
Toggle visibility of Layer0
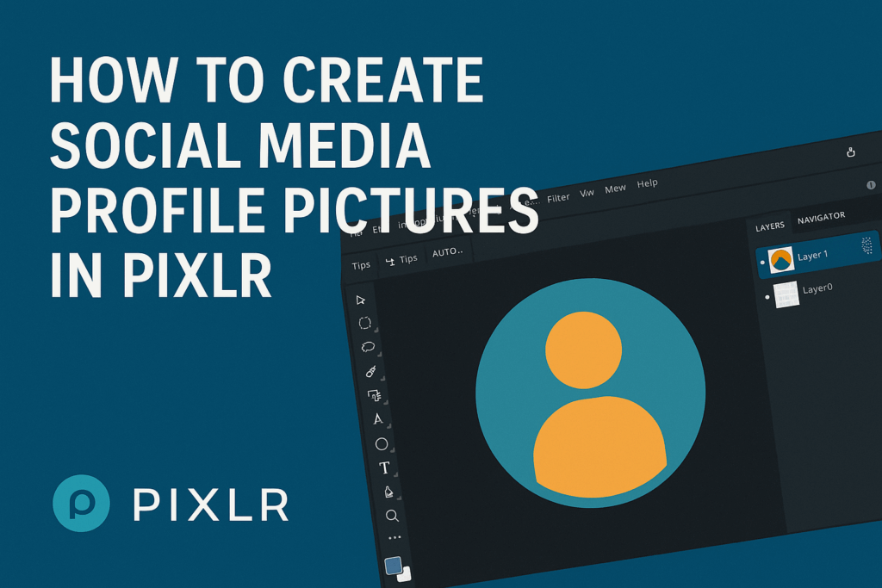point(767,297)
